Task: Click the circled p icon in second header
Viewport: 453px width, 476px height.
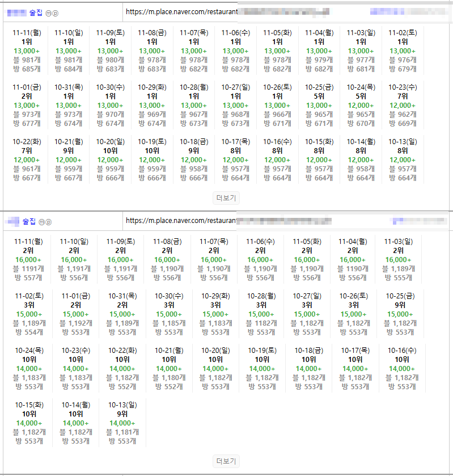Action: click(x=48, y=221)
